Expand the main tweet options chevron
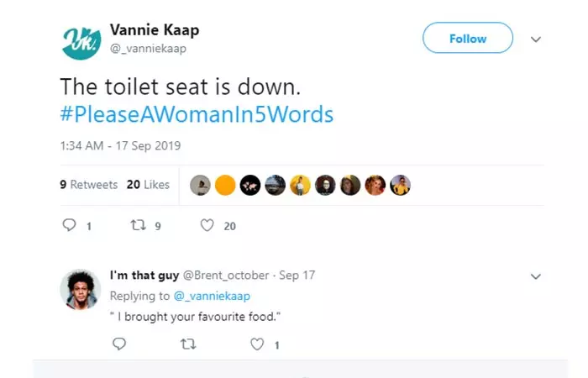 [536, 39]
